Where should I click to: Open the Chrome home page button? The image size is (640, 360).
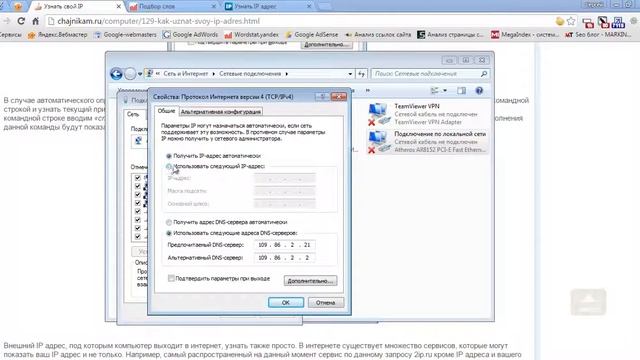coord(36,21)
